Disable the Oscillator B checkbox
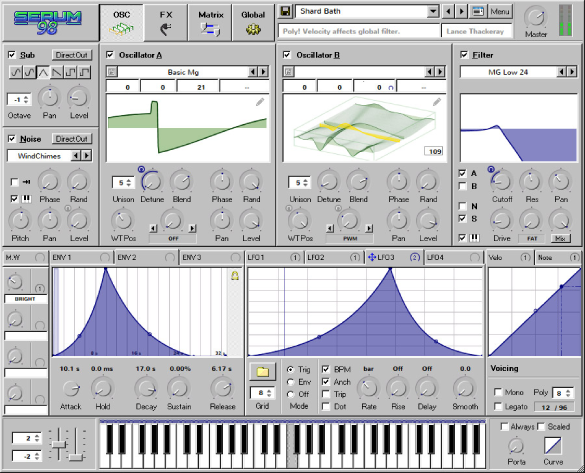 287,55
